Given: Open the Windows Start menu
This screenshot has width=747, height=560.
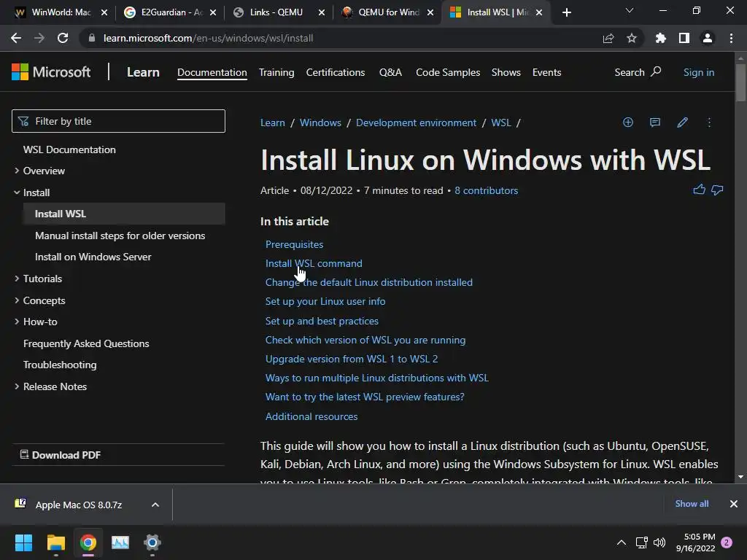Looking at the screenshot, I should coord(23,542).
